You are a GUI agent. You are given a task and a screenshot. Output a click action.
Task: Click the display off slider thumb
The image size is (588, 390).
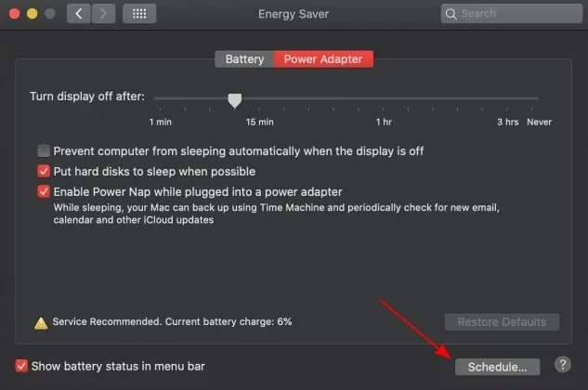235,100
